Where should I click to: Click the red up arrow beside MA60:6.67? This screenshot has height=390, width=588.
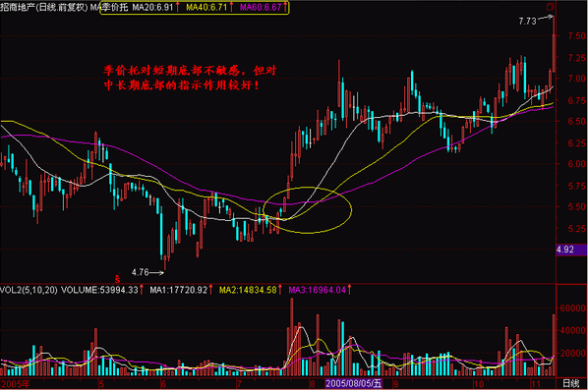point(285,7)
